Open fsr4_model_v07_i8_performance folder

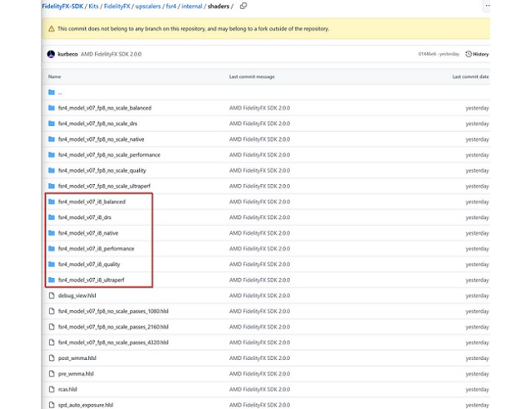pyautogui.click(x=96, y=249)
